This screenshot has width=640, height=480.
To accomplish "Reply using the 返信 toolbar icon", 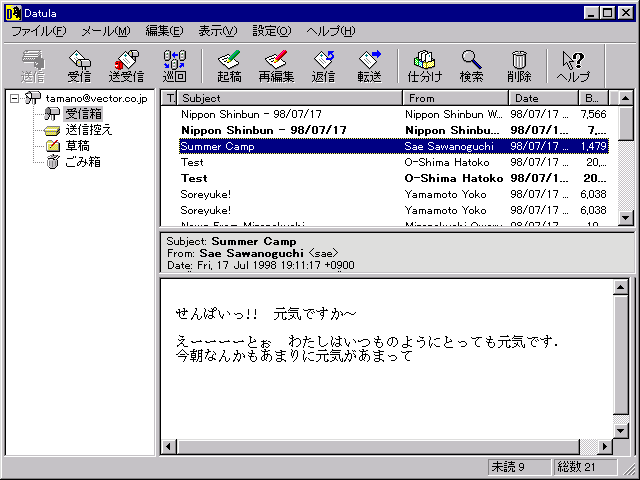I will tap(323, 66).
